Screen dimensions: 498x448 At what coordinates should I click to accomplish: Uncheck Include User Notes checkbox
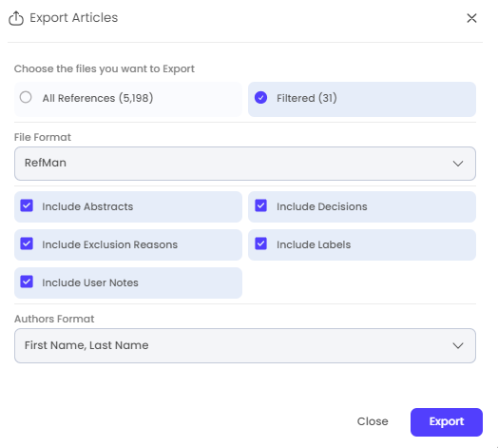tap(27, 282)
